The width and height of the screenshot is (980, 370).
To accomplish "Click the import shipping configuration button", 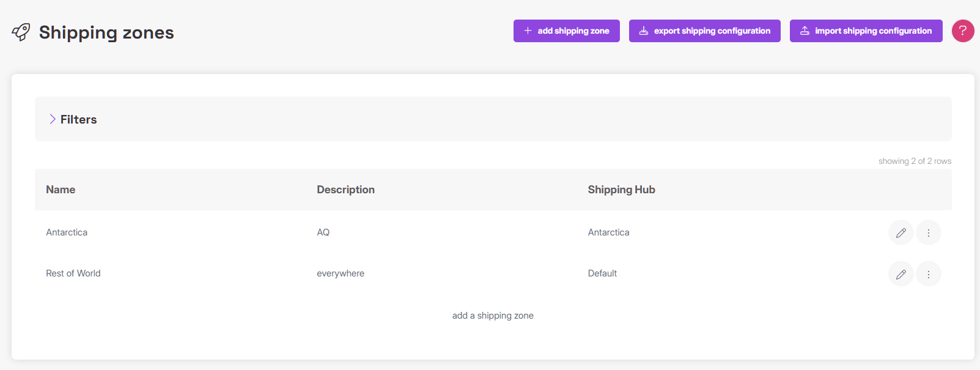I will (x=866, y=31).
